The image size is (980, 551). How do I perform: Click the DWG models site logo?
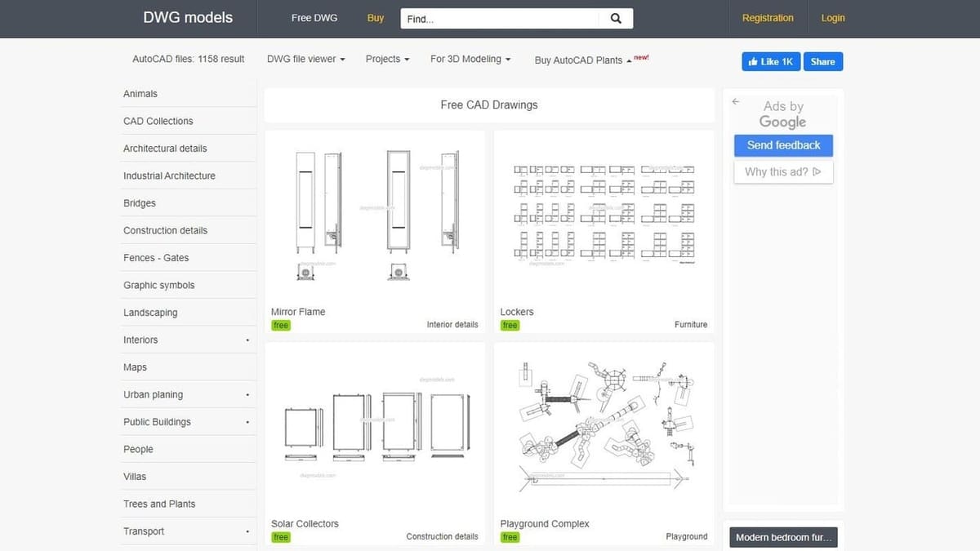pyautogui.click(x=188, y=17)
